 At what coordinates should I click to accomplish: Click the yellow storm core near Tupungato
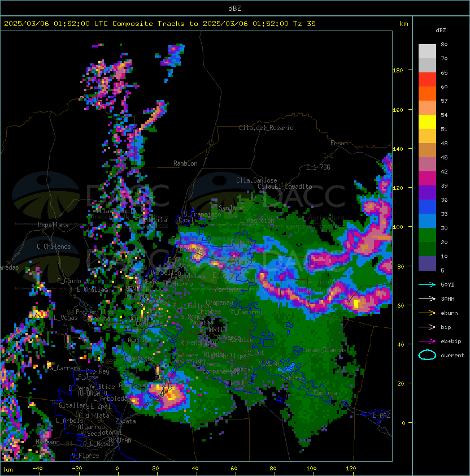(170, 396)
